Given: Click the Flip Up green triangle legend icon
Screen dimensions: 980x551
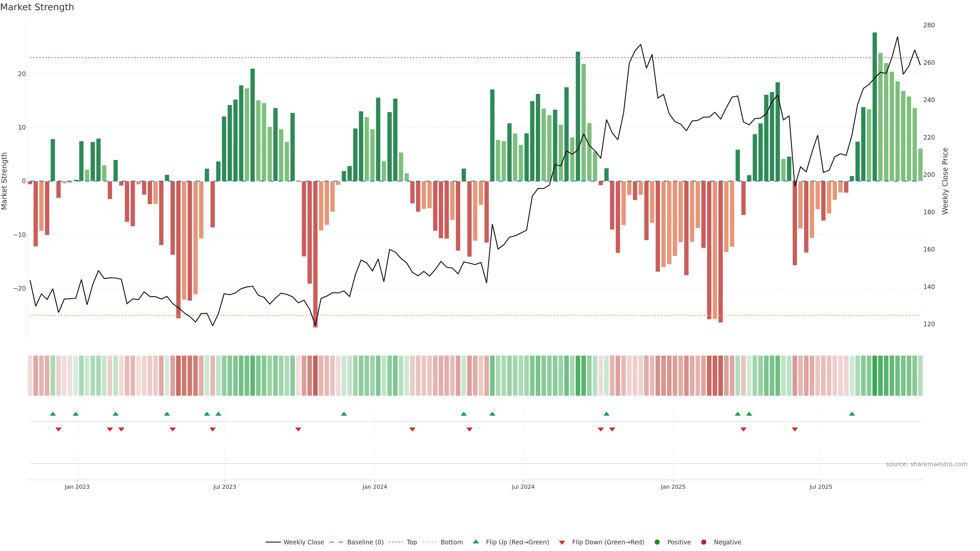Looking at the screenshot, I should (475, 542).
